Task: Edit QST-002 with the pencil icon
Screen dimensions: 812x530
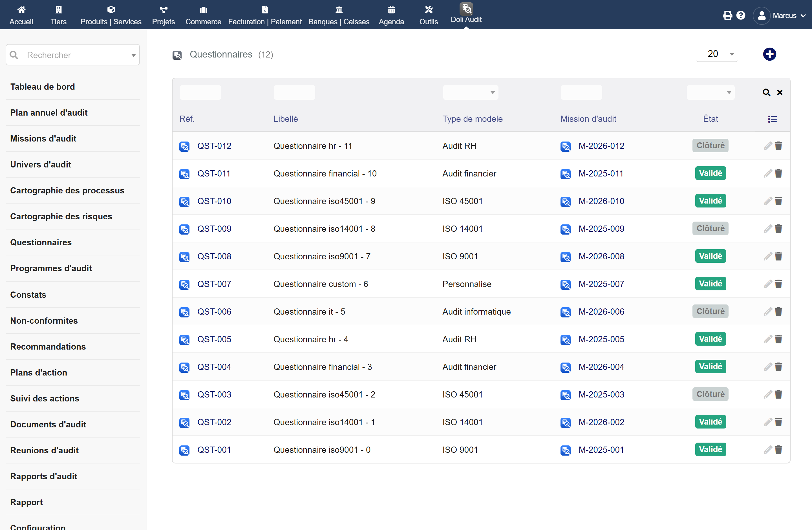Action: (x=768, y=422)
